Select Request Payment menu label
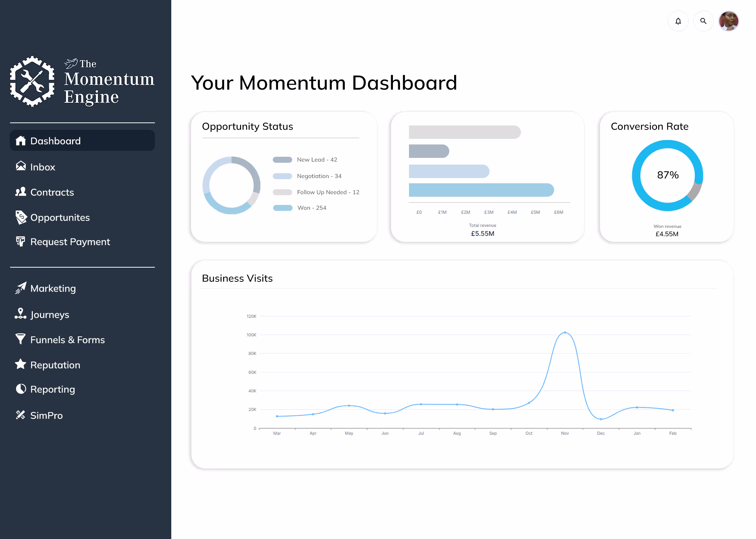Screen dimensions: 756x539 point(70,242)
